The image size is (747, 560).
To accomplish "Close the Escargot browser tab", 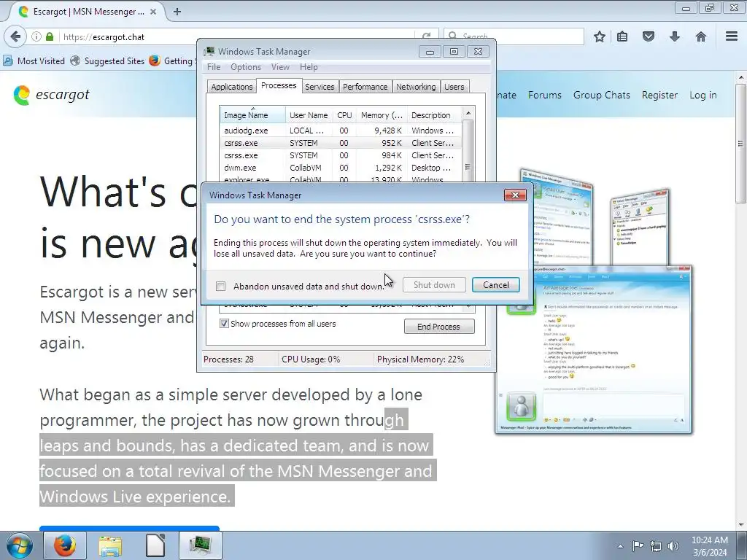I will coord(153,12).
